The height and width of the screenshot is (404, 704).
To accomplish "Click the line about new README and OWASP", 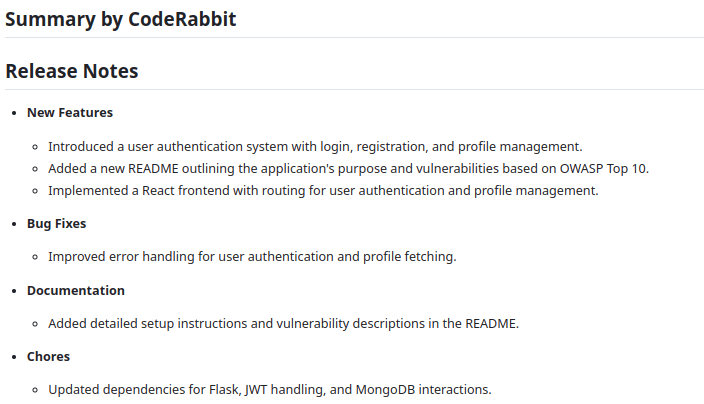I will tap(348, 168).
